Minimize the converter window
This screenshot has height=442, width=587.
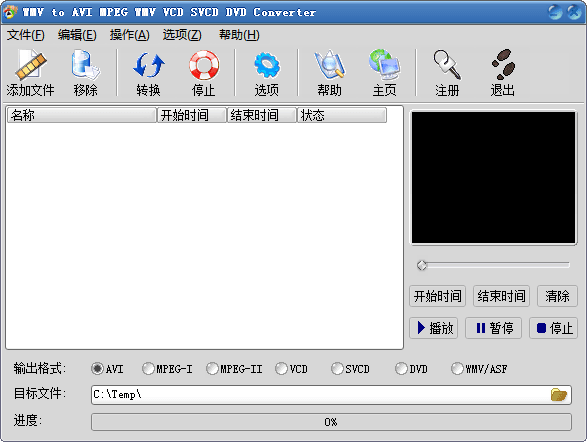[x=555, y=12]
